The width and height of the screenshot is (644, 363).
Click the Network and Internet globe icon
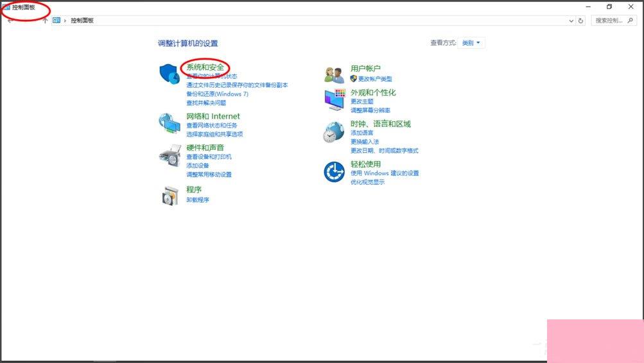pos(170,123)
